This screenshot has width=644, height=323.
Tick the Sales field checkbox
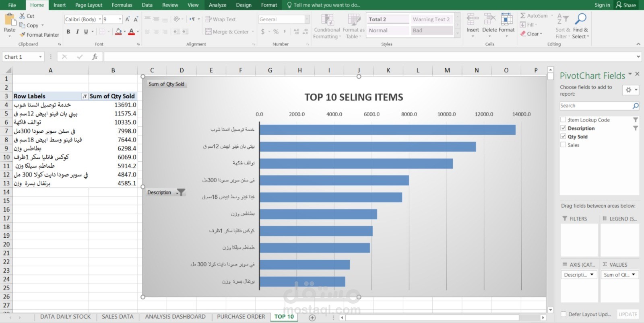[x=563, y=145]
